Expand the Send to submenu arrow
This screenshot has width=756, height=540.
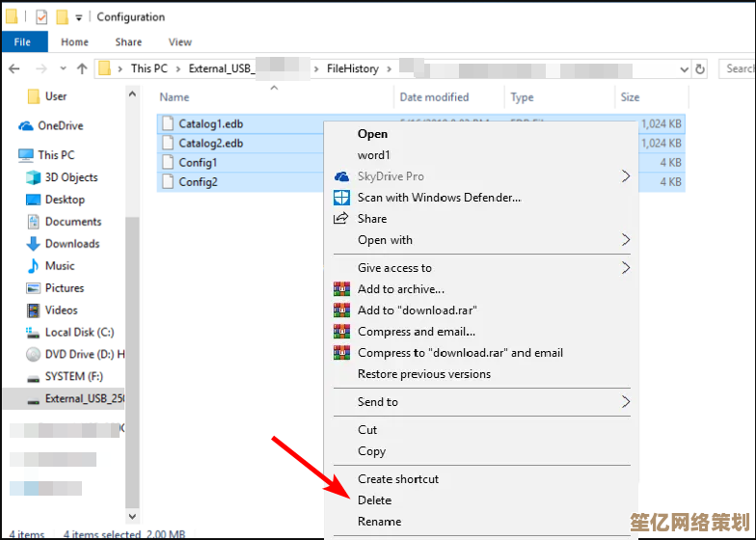pyautogui.click(x=626, y=402)
